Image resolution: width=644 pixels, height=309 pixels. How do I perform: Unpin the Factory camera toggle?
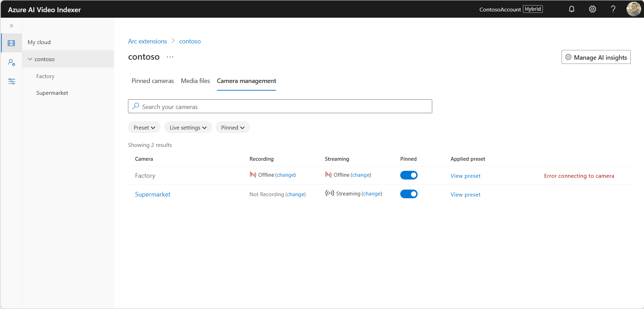pos(409,175)
